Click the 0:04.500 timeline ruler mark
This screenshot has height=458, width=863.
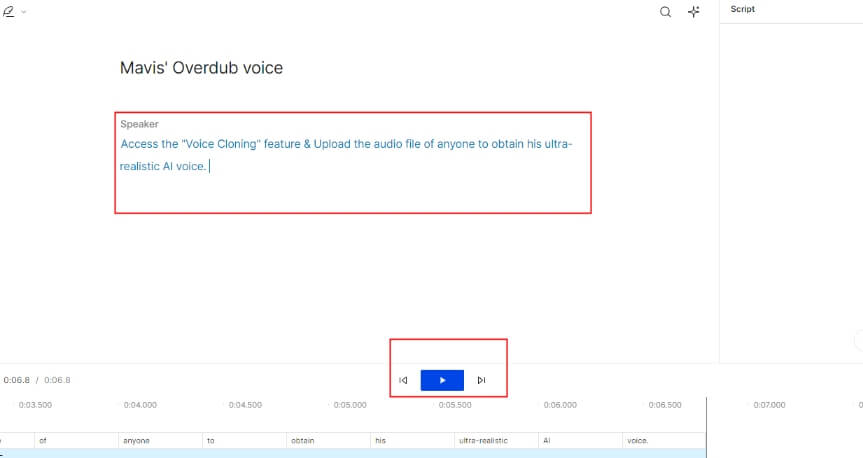[245, 405]
